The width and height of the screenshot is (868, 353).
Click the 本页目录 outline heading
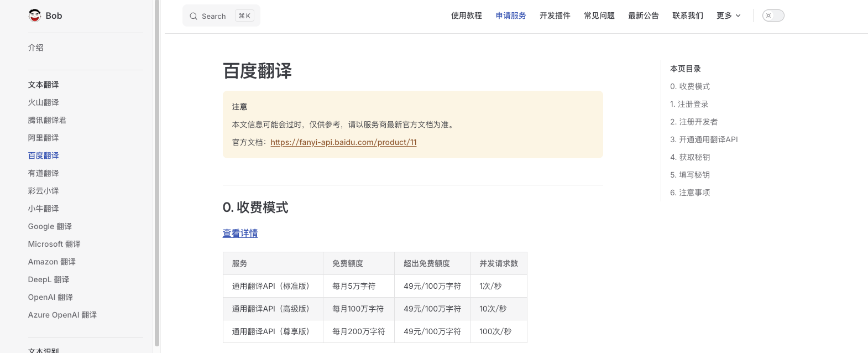click(x=686, y=69)
